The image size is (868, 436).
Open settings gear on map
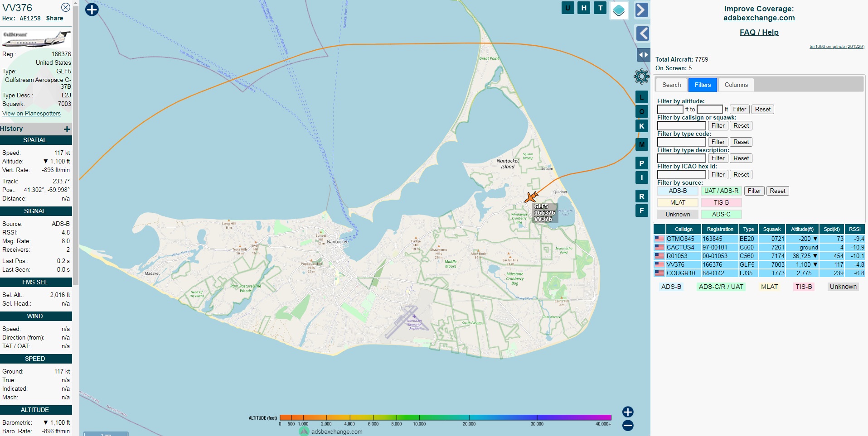642,77
